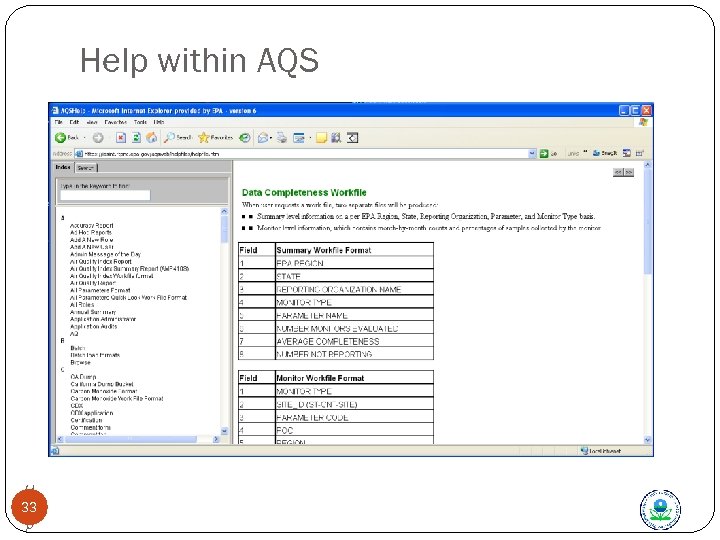Viewport: 720px width, 540px height.
Task: Click the green Back arrow button
Action: tap(60, 137)
